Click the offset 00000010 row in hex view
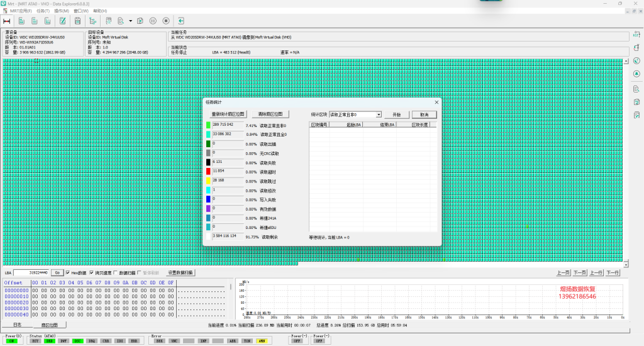Image resolution: width=644 pixels, height=346 pixels. point(114,296)
